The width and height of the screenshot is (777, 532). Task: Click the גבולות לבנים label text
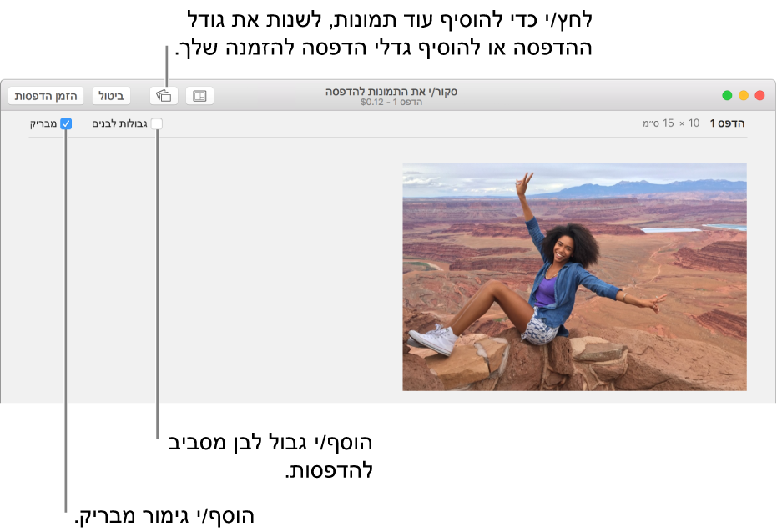tap(119, 123)
